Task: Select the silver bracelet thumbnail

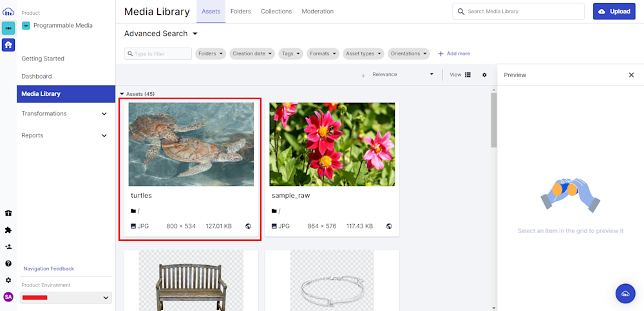Action: 332,280
